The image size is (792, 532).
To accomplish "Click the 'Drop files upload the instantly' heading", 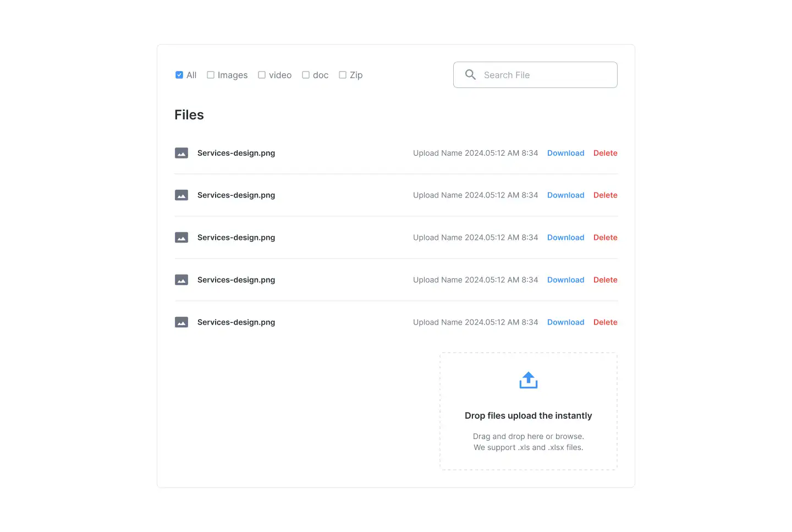I will pyautogui.click(x=529, y=416).
